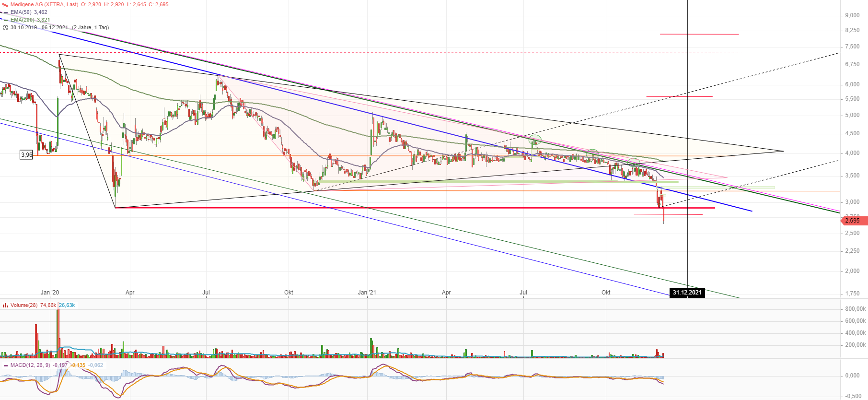Click the EMA(50) value 3,462
868x400 pixels.
click(41, 12)
